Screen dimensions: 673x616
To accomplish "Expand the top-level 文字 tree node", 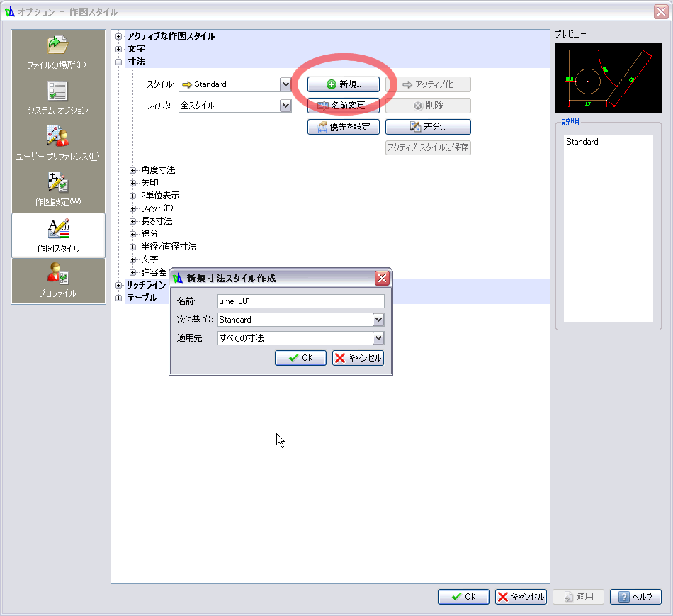I will coord(119,49).
